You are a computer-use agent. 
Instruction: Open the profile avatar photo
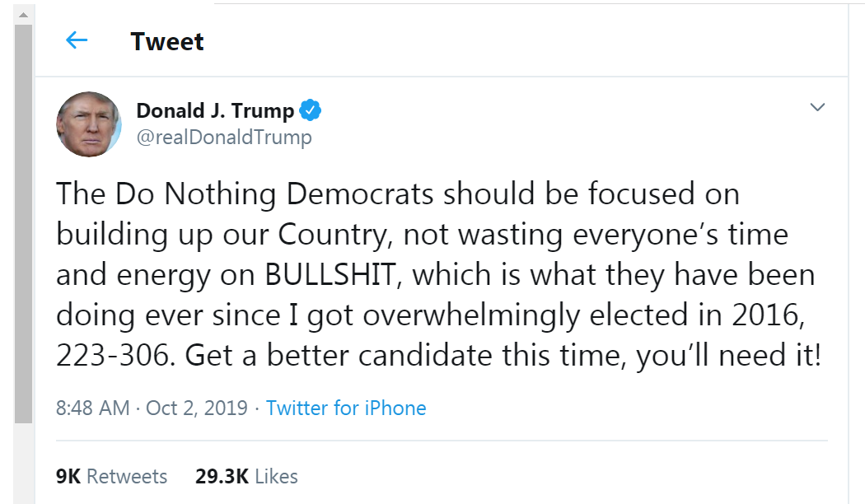click(88, 124)
